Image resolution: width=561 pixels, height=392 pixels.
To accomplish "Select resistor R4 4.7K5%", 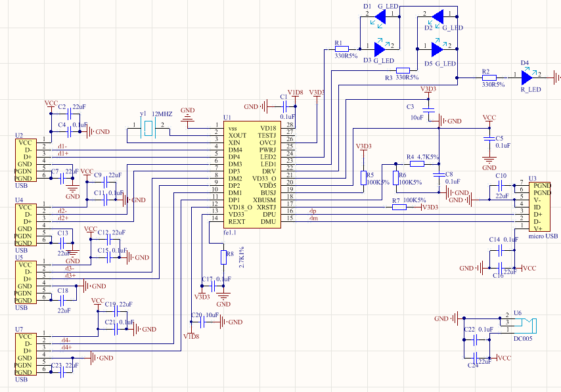I will 417,163.
